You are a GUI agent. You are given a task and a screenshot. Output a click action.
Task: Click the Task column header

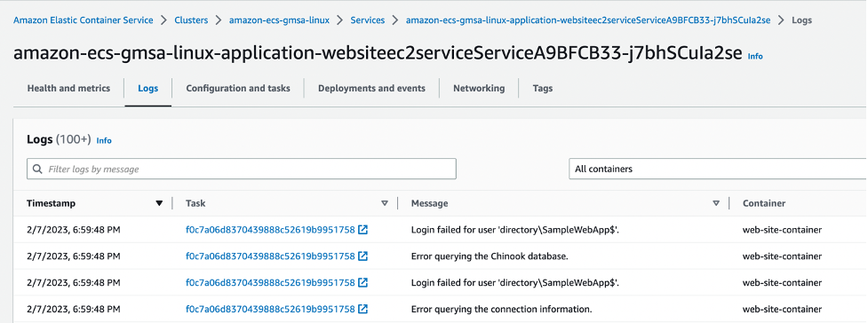coord(195,203)
